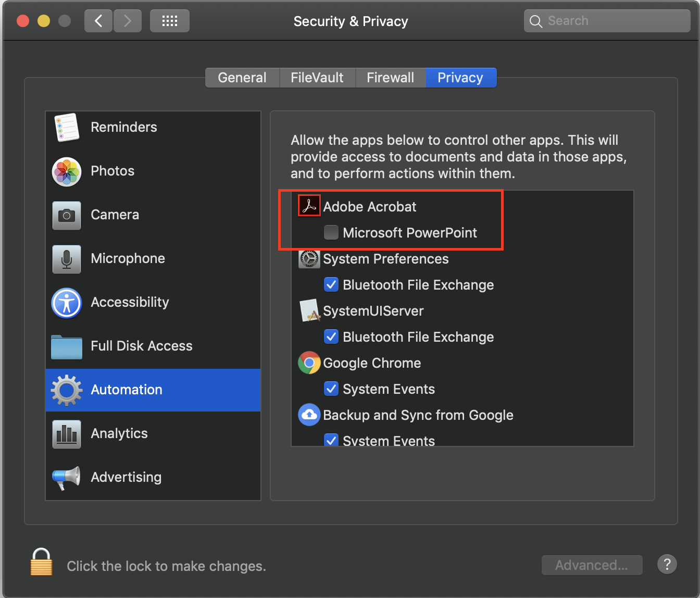Select the Privacy tab
The image size is (700, 598).
[461, 78]
